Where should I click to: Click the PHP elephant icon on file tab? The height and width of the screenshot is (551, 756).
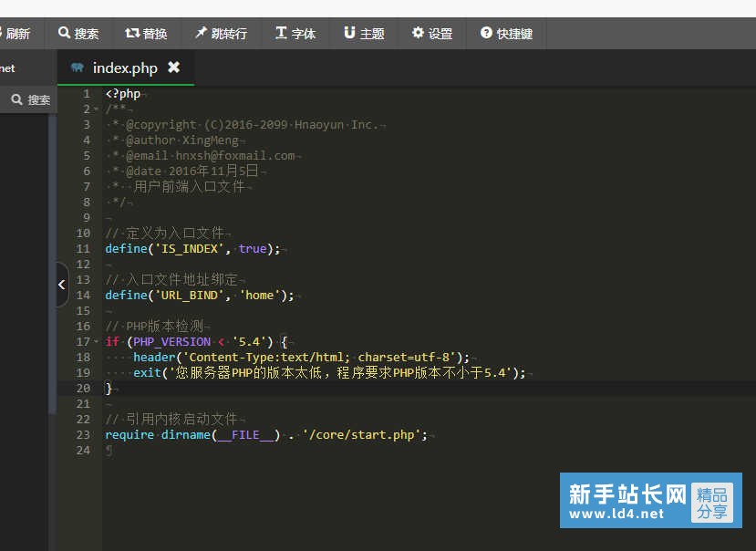pos(77,68)
